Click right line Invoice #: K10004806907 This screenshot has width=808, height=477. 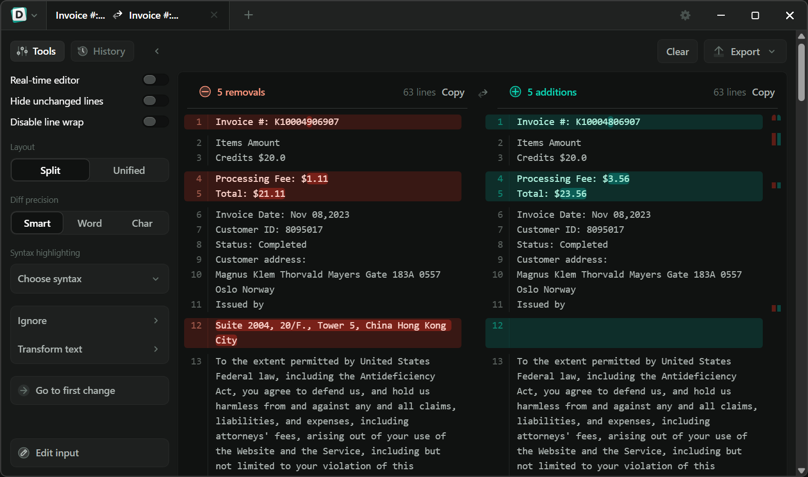624,122
